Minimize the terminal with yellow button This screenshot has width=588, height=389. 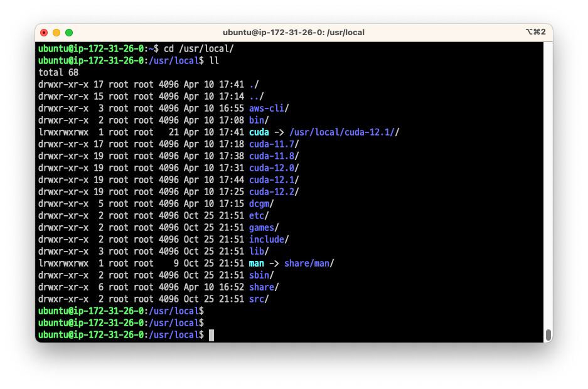56,33
